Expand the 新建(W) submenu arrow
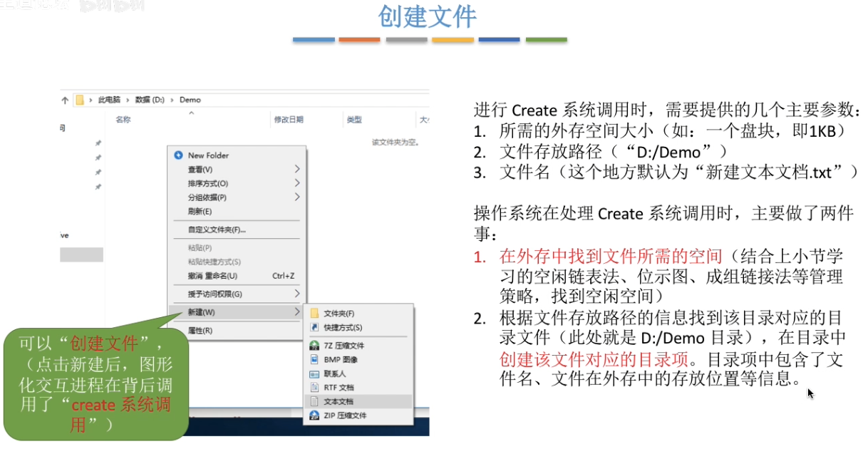This screenshot has height=454, width=868. click(x=296, y=312)
